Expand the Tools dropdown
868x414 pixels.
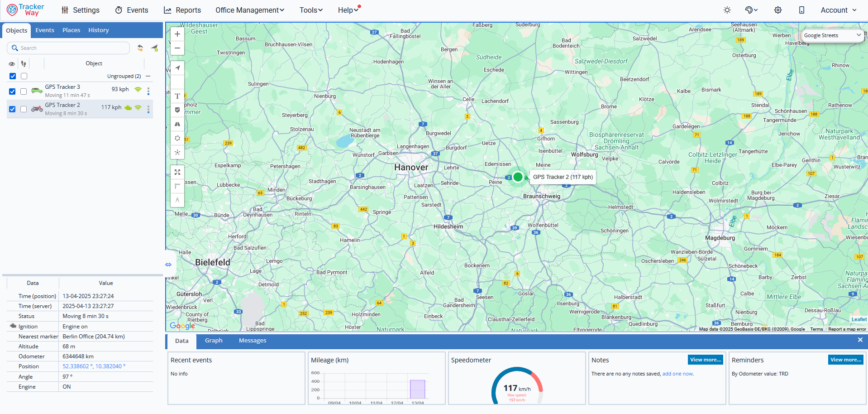pyautogui.click(x=311, y=10)
